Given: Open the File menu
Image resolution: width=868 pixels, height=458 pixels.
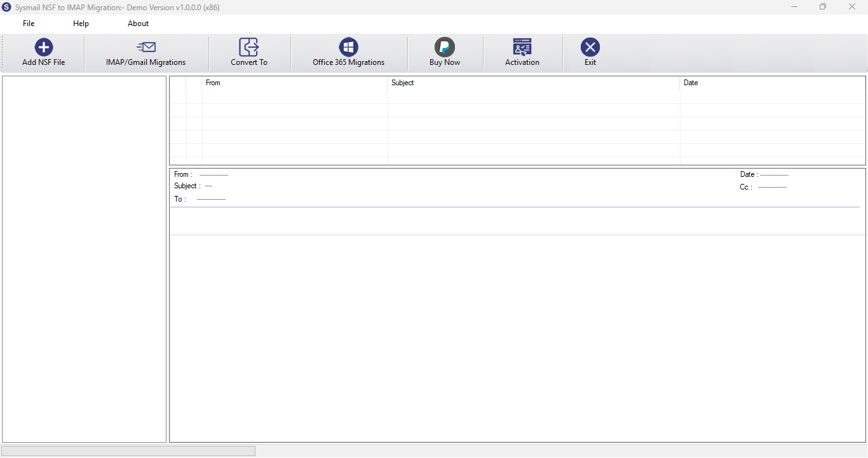Looking at the screenshot, I should pos(29,24).
